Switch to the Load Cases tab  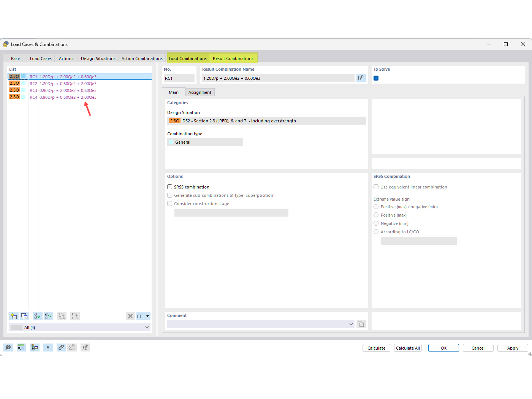(x=41, y=59)
